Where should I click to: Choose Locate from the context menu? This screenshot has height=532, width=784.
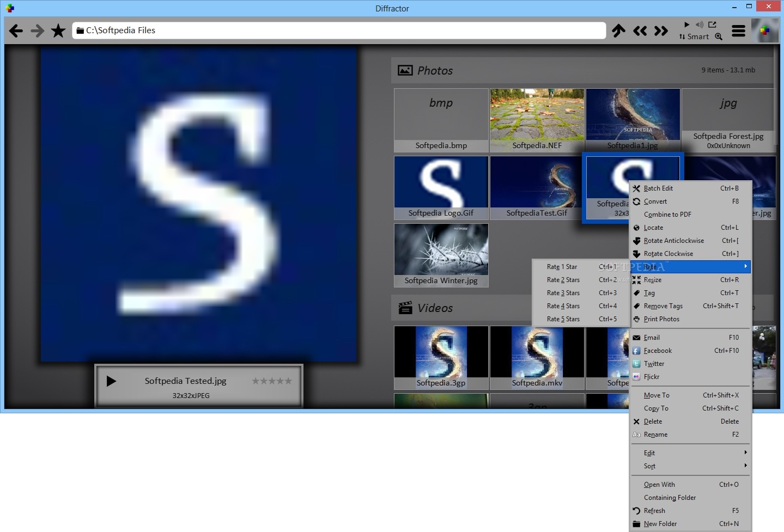tap(690, 228)
